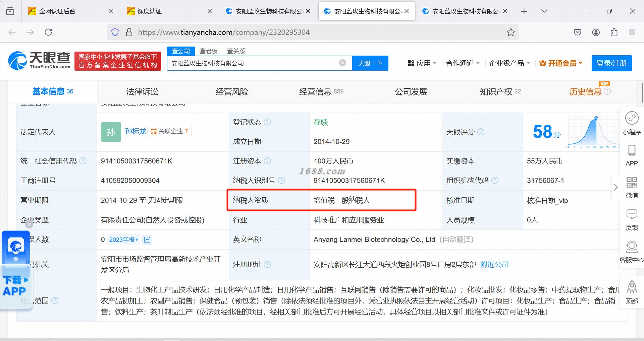
Task: Open the 反馈 feedback icon
Action: pyautogui.click(x=632, y=220)
